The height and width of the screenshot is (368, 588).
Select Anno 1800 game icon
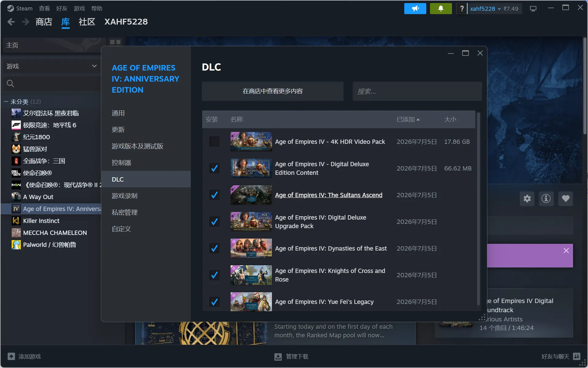click(16, 137)
